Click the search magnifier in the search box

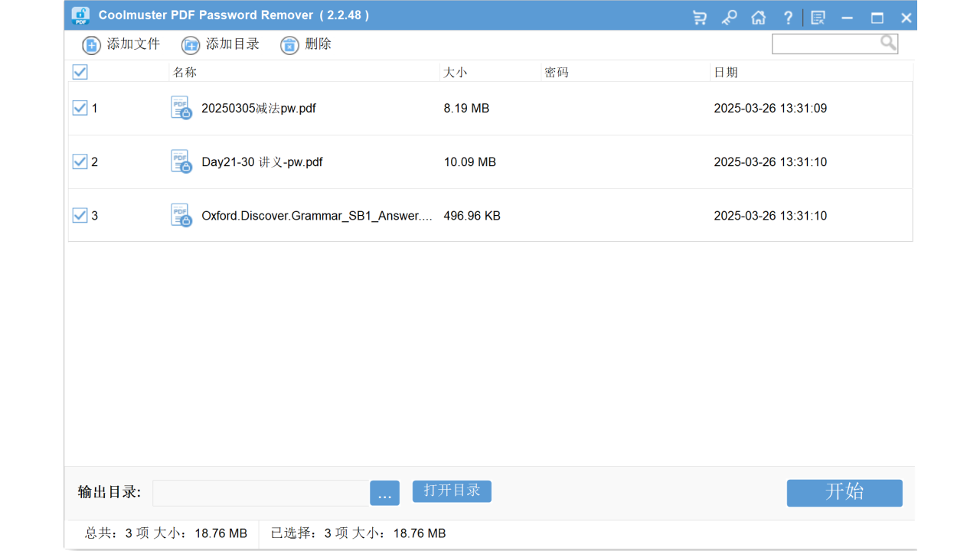click(x=887, y=43)
